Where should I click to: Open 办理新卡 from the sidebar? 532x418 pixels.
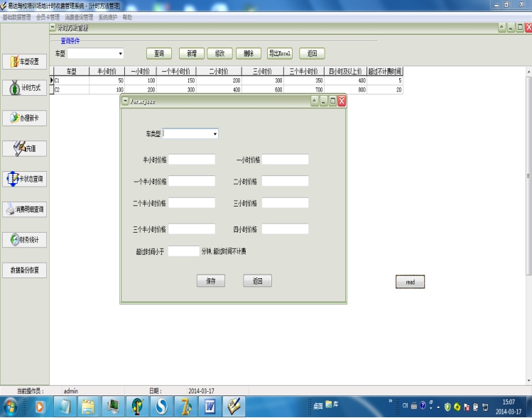[x=24, y=118]
